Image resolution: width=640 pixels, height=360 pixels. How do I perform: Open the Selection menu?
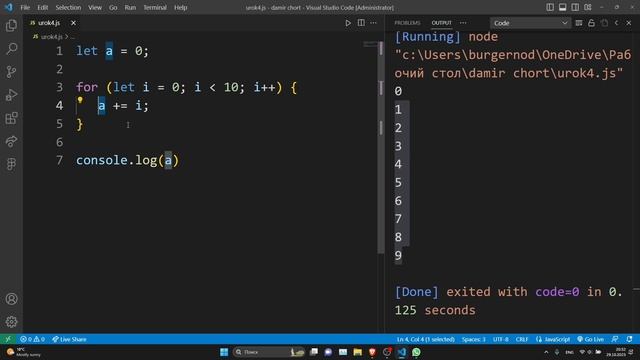(x=68, y=7)
